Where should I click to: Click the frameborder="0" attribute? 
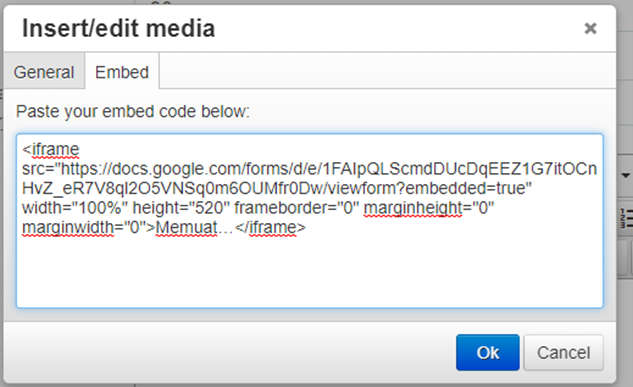[x=296, y=208]
